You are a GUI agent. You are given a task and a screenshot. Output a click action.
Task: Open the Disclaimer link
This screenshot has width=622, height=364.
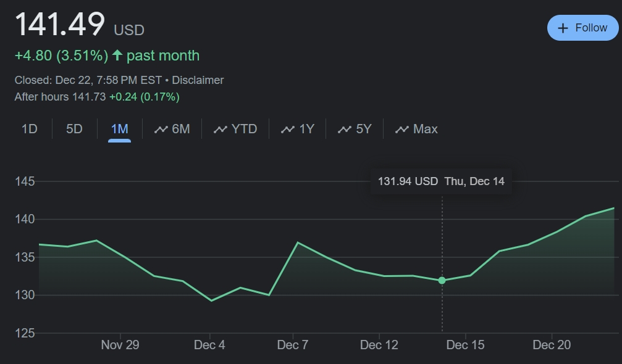pyautogui.click(x=198, y=80)
